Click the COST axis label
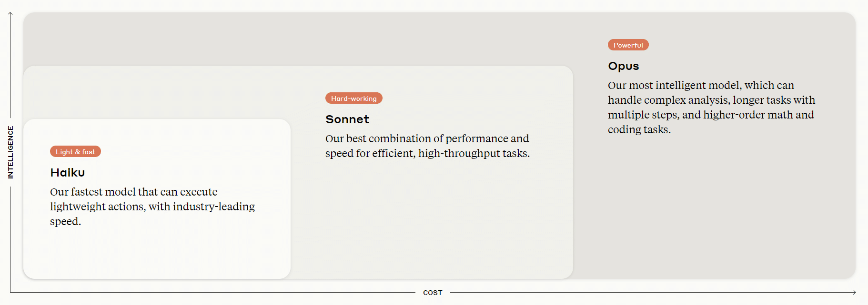The height and width of the screenshot is (305, 868). (x=433, y=293)
